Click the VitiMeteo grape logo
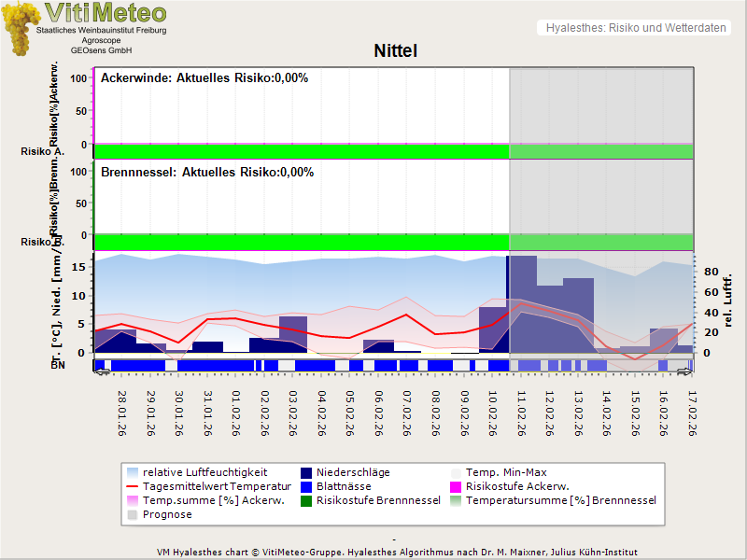 tap(21, 28)
